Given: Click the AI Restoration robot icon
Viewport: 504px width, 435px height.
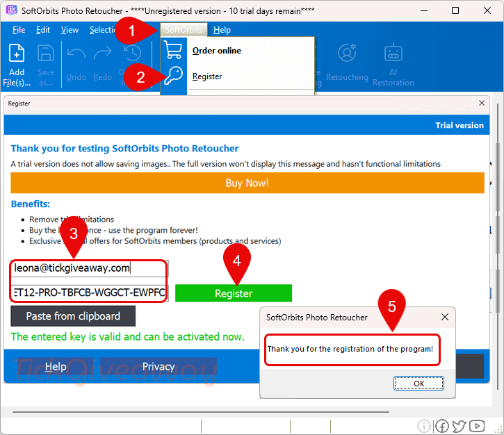Looking at the screenshot, I should point(393,53).
